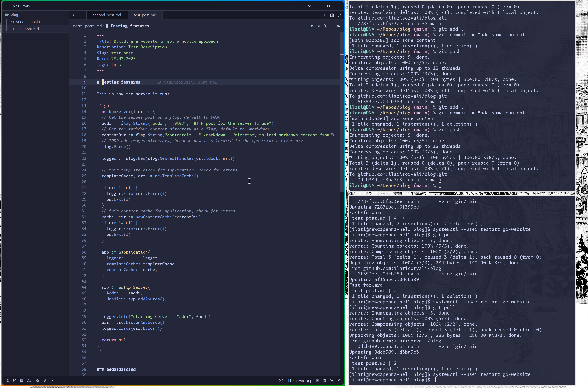Open the outline panel icon in status bar
The height and width of the screenshot is (388, 588).
(x=22, y=381)
